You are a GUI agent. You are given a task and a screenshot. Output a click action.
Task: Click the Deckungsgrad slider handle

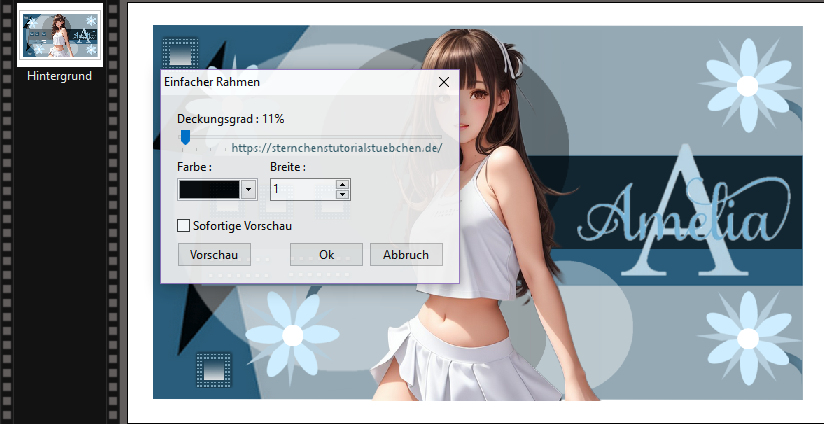[x=185, y=138]
